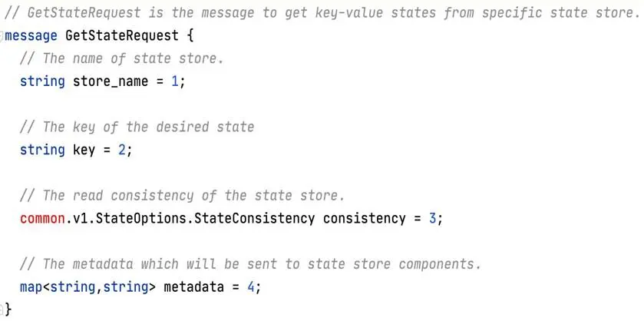
Task: Click the message keyword before GetStateRequest
Action: click(x=31, y=36)
